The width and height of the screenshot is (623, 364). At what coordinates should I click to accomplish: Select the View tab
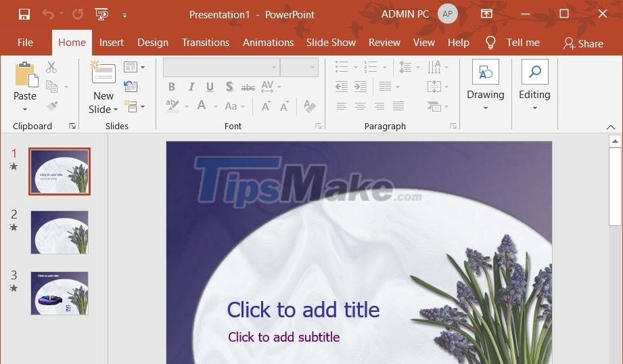pos(424,43)
